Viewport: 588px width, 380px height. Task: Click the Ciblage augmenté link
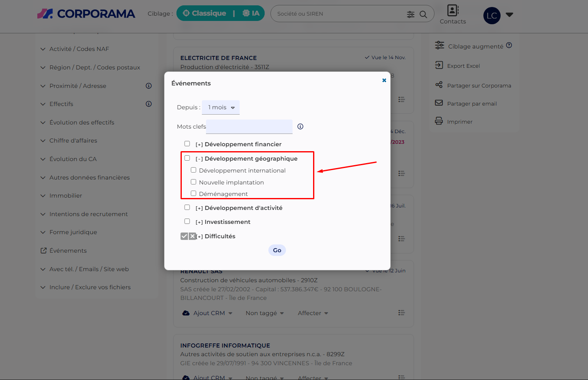pos(475,46)
